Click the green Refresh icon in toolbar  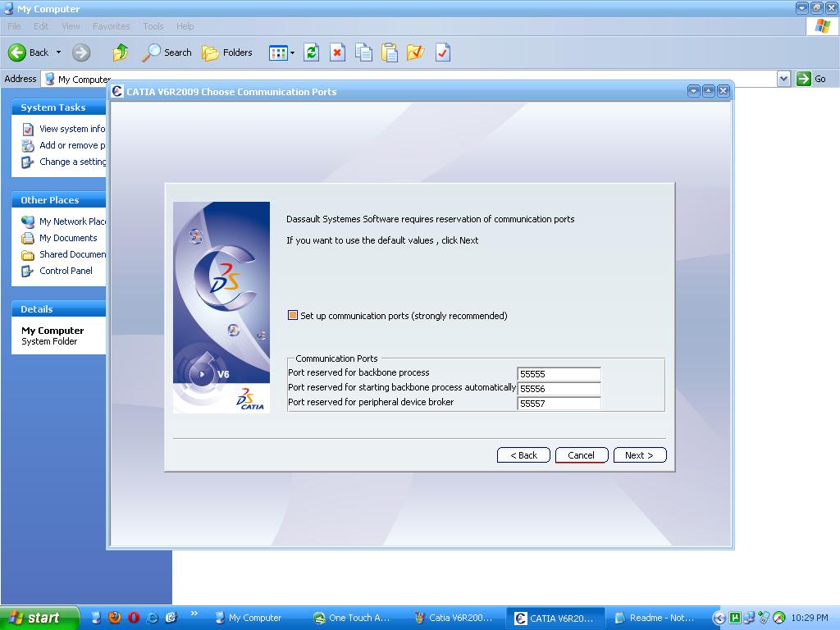(x=311, y=52)
